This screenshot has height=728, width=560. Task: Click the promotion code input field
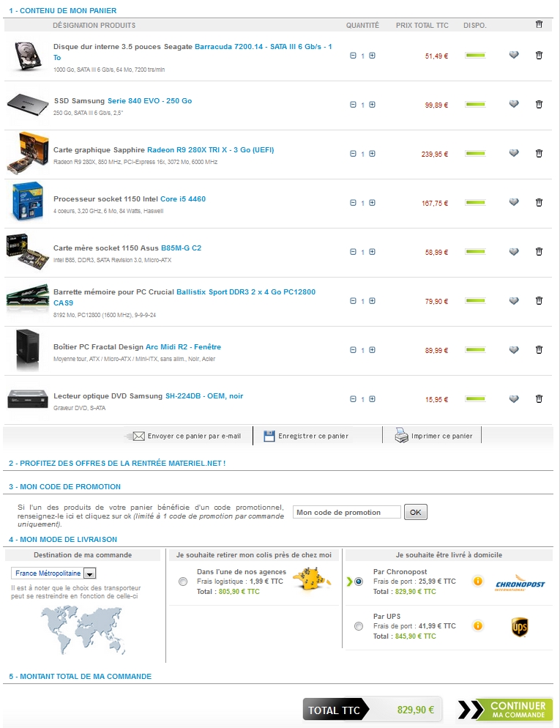point(346,512)
